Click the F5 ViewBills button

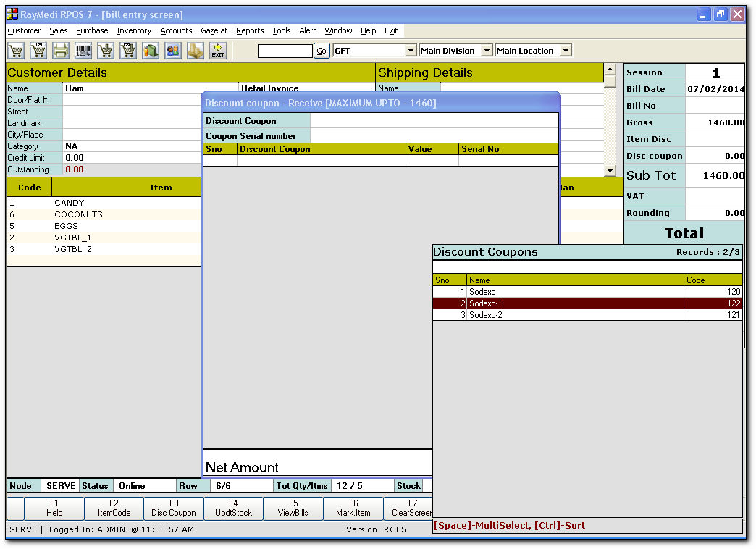click(293, 508)
